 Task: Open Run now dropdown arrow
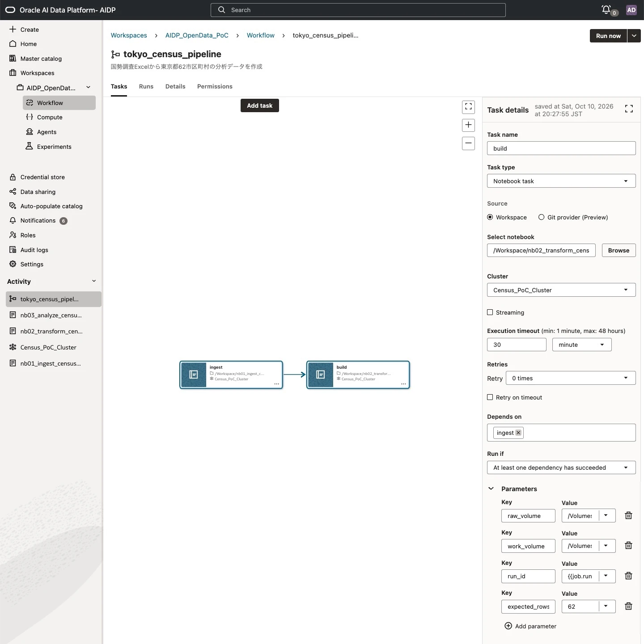tap(634, 36)
